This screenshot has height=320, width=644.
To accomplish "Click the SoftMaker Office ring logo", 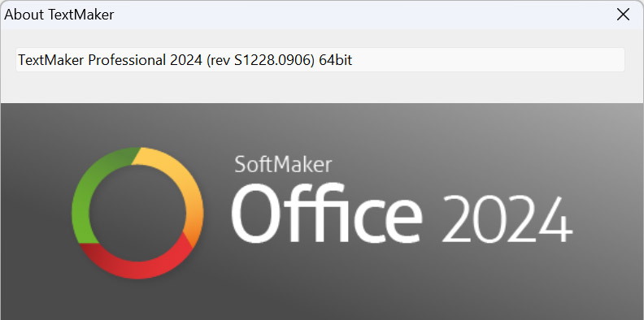I will pos(137,213).
